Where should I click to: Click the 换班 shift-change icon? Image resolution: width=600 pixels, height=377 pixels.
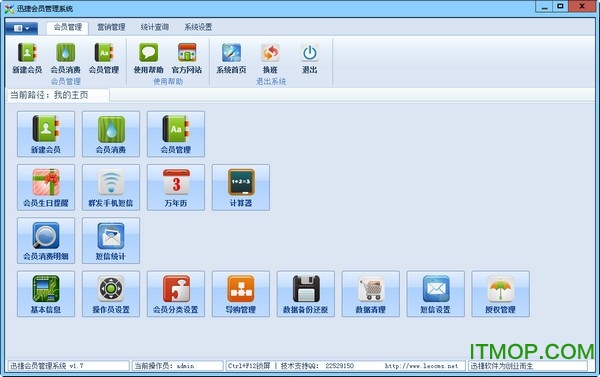coord(270,58)
